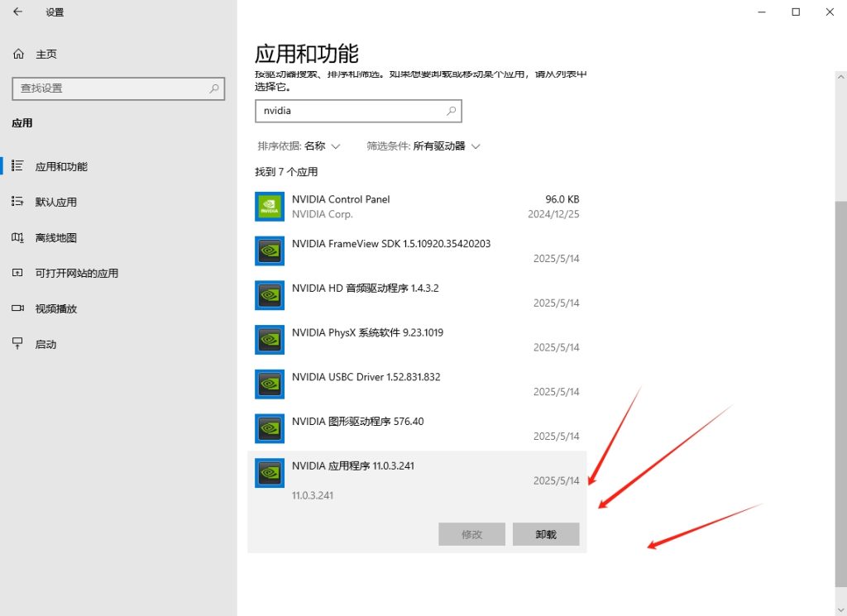Viewport: 847px width, 616px height.
Task: Click the app search field containing nvidia
Action: pyautogui.click(x=358, y=111)
